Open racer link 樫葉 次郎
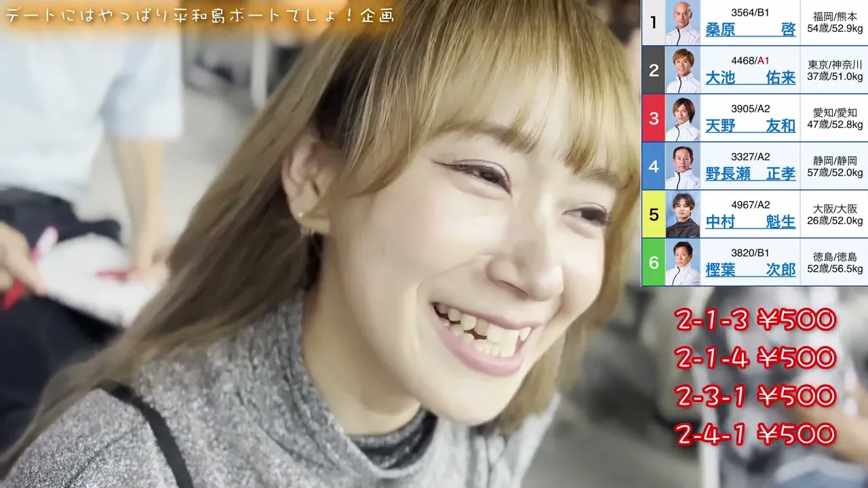The height and width of the screenshot is (488, 868). [x=750, y=270]
